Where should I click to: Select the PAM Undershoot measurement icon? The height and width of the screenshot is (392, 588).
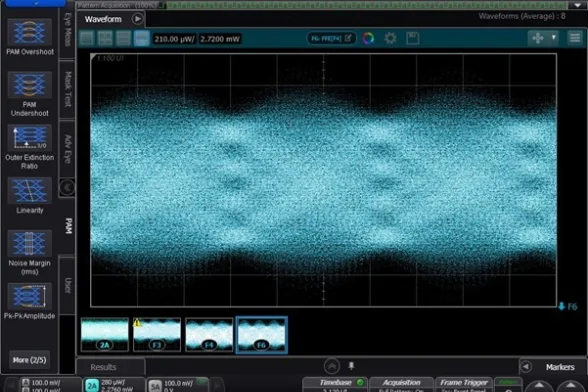(30, 85)
